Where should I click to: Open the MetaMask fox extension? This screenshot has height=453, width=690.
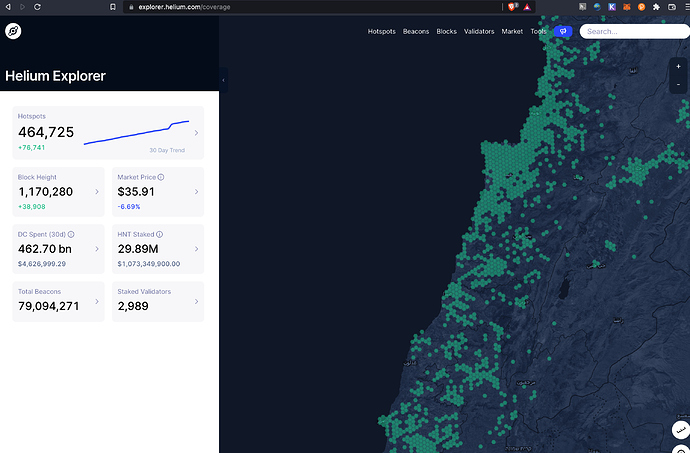627,7
